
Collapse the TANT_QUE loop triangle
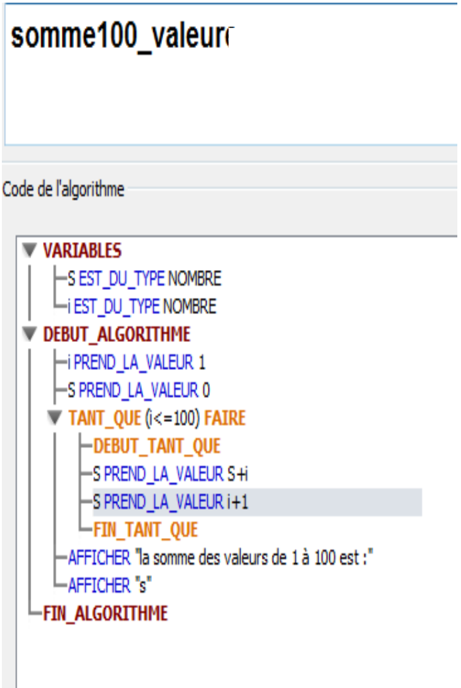pyautogui.click(x=54, y=418)
